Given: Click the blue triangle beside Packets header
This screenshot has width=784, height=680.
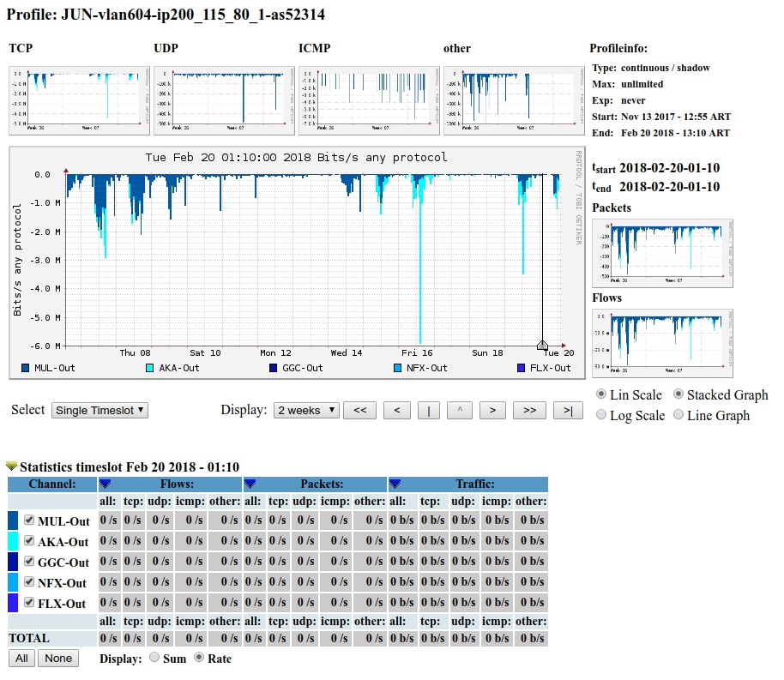Looking at the screenshot, I should pyautogui.click(x=250, y=484).
